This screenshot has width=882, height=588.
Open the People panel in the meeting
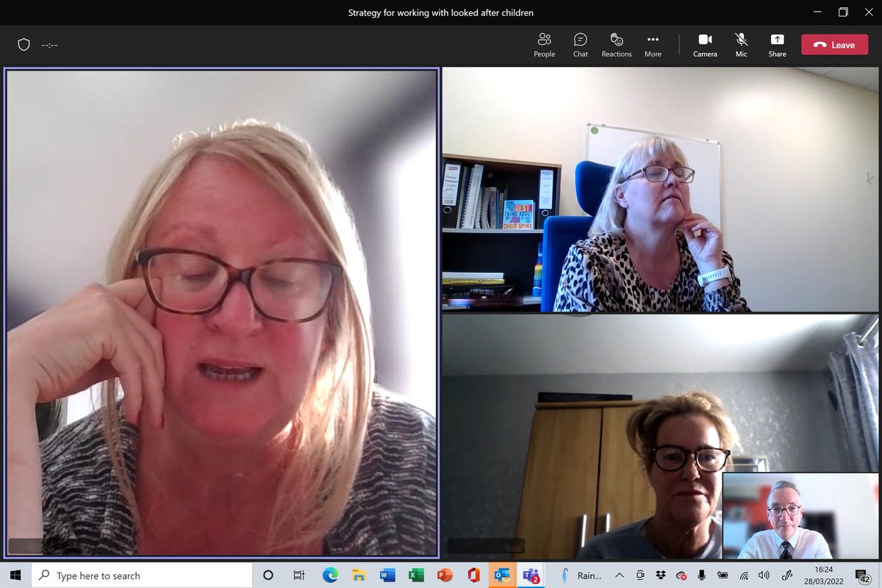coord(544,44)
